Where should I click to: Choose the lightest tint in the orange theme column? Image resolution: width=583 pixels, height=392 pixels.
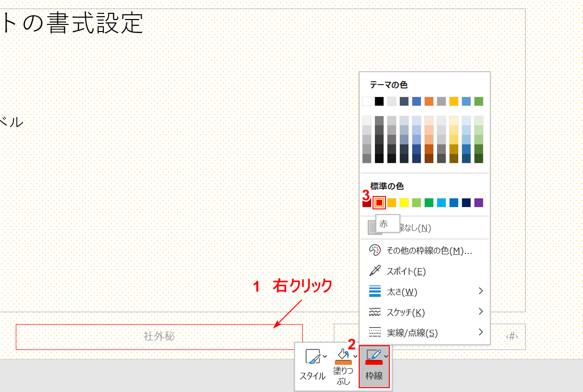pyautogui.click(x=429, y=120)
